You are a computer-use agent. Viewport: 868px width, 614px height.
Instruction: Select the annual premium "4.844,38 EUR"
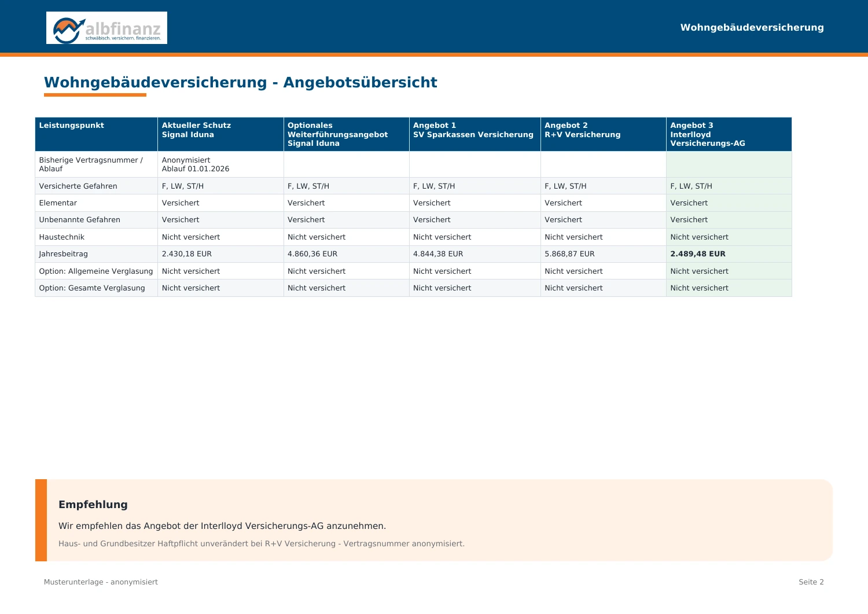click(438, 253)
